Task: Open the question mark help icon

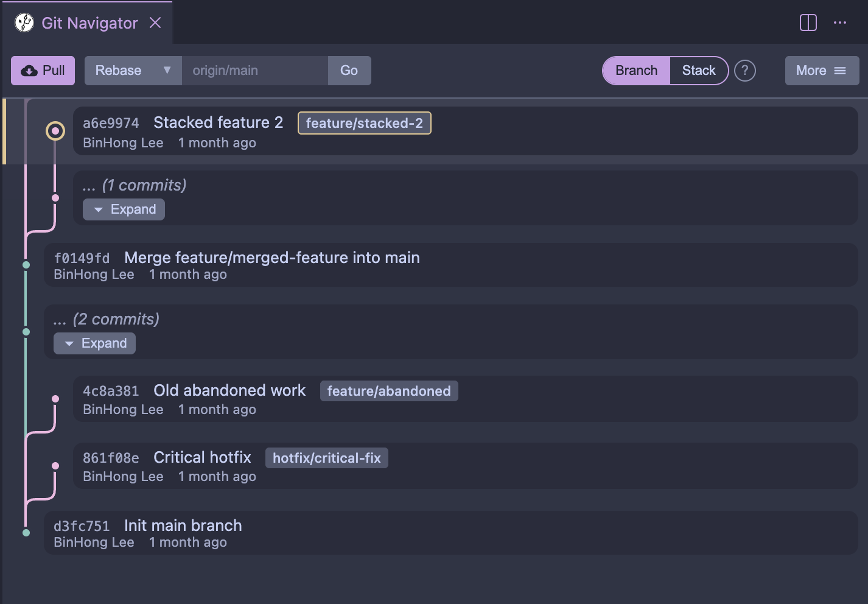Action: coord(745,71)
